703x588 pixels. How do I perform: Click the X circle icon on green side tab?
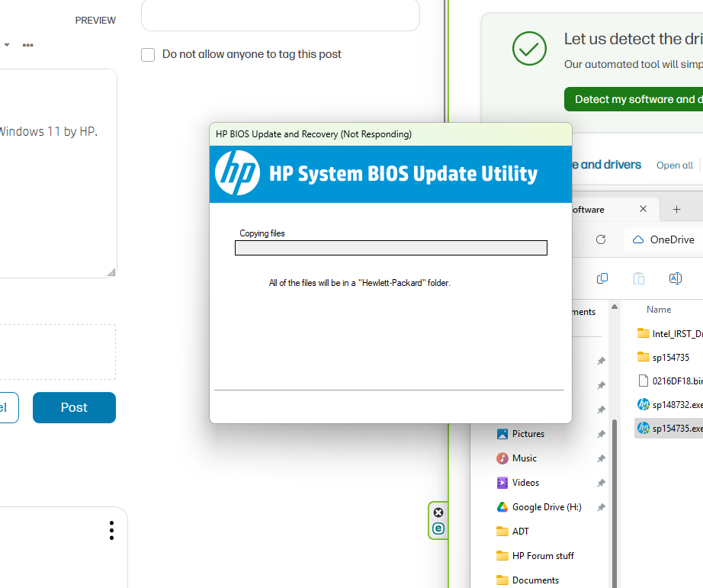(438, 512)
